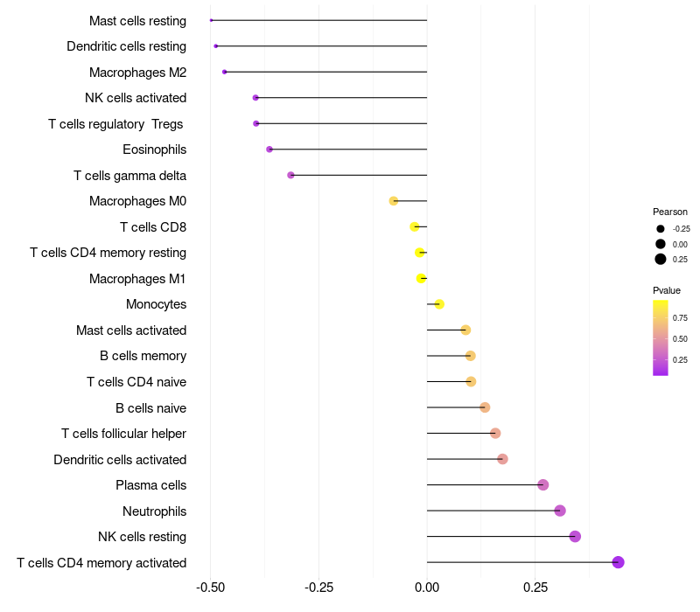This screenshot has width=700, height=612.
Task: Click the Plasma cells data marker
Action: (542, 485)
